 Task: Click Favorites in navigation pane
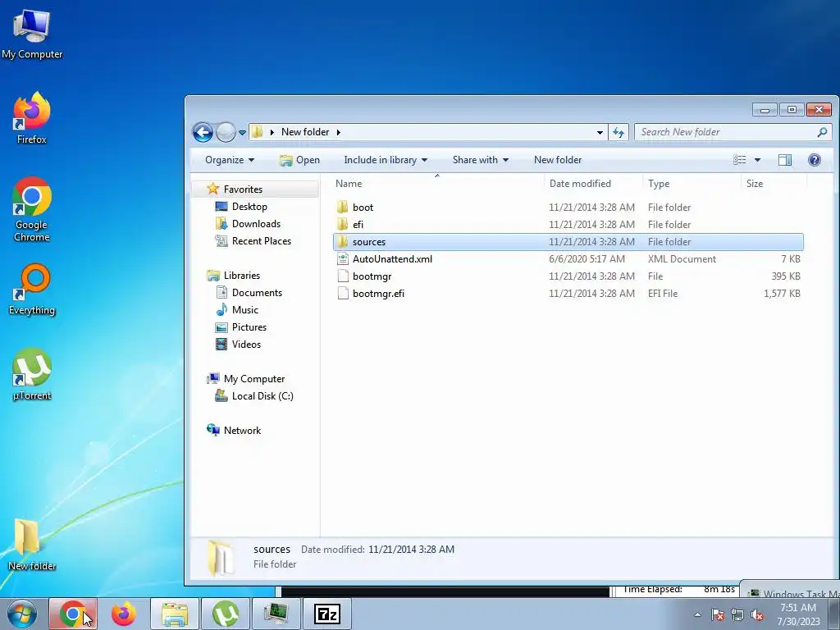(243, 189)
